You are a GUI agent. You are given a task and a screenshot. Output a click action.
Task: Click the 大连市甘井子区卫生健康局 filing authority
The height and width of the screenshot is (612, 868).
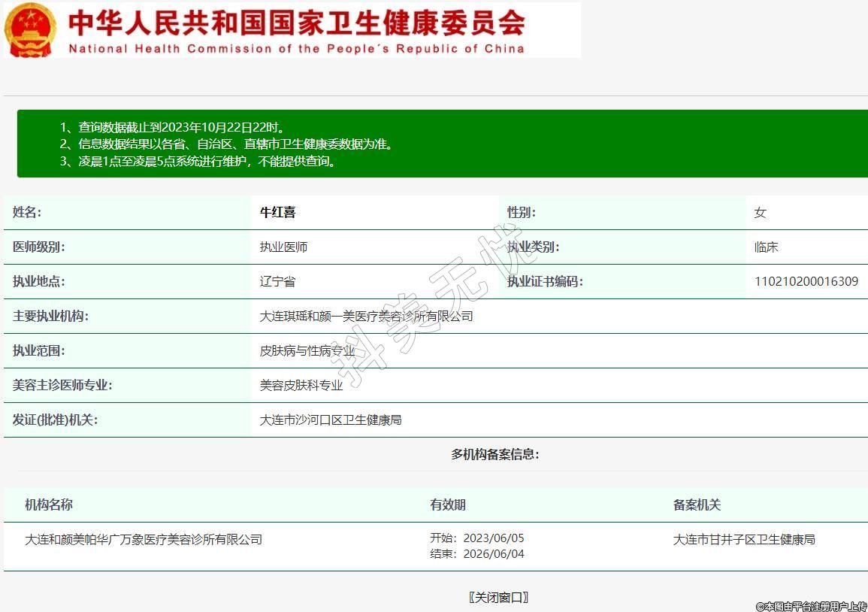pos(744,539)
